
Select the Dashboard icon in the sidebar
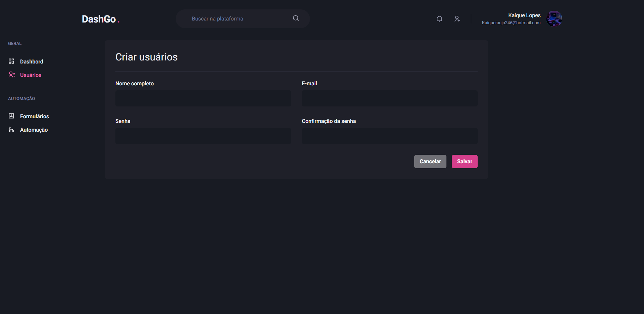[11, 61]
